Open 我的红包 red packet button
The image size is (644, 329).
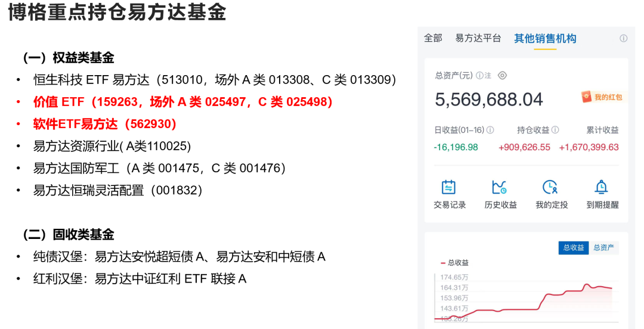(602, 97)
